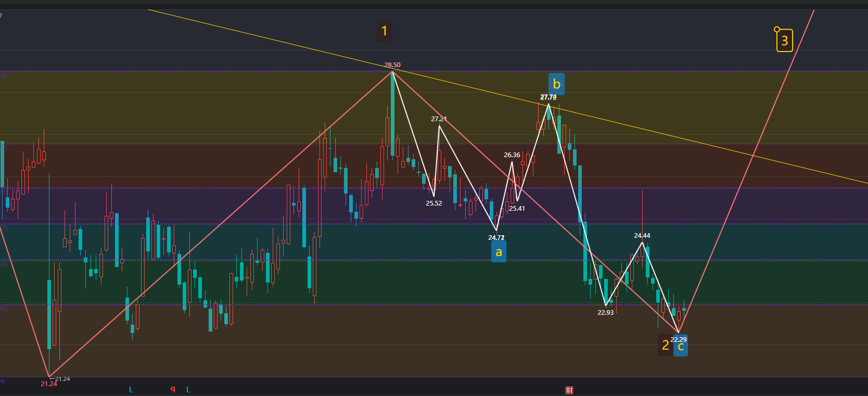Screen dimensions: 868x396
Task: Click the circular handle above label 3
Action: (777, 30)
